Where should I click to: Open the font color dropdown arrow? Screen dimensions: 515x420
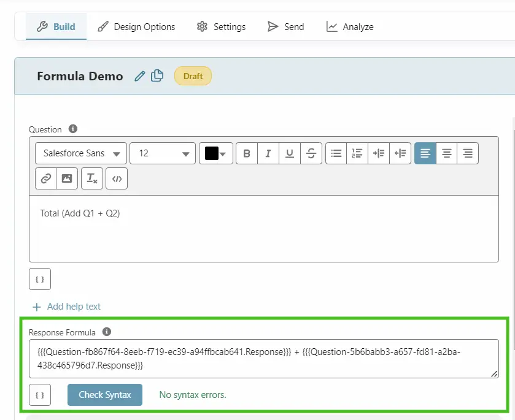pos(224,153)
